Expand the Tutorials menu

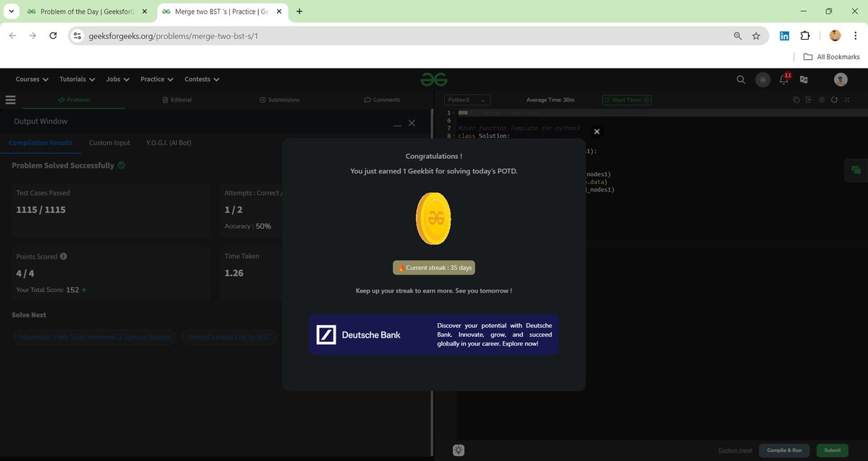pyautogui.click(x=77, y=79)
